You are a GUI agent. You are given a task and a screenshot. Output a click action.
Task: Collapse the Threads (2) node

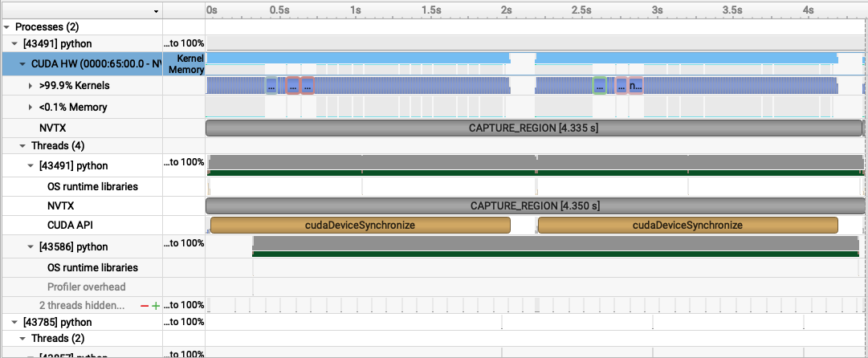pyautogui.click(x=22, y=337)
